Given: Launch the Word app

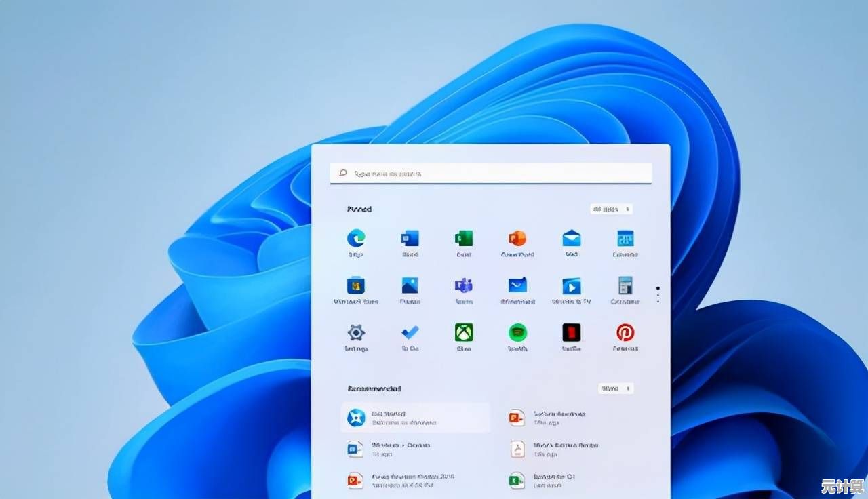Looking at the screenshot, I should 410,239.
